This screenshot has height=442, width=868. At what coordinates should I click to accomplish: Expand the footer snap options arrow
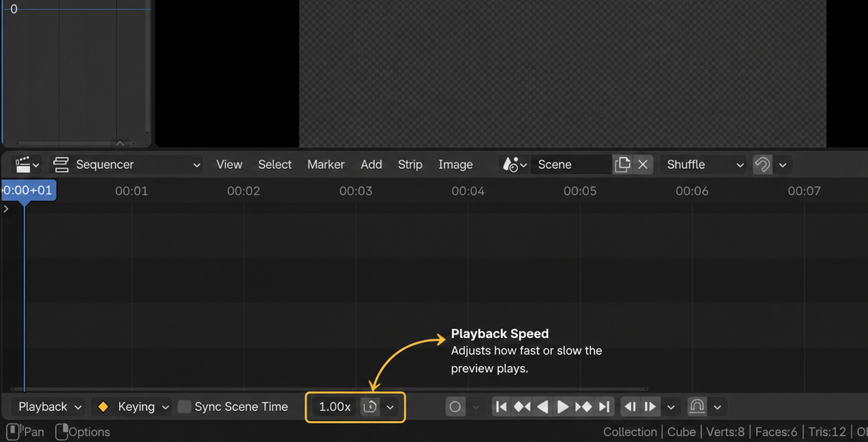(717, 406)
